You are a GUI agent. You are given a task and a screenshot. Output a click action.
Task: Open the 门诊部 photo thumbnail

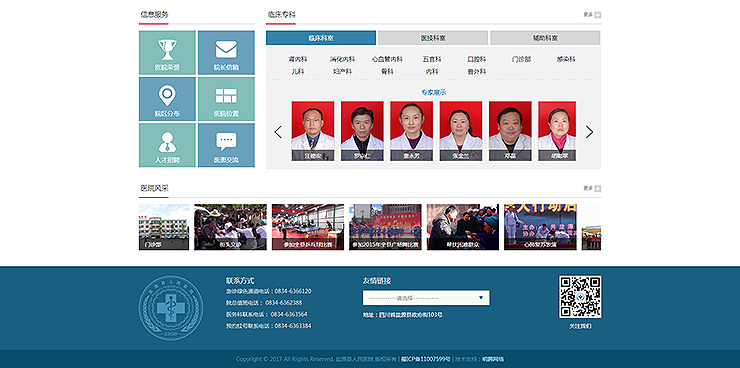pos(164,227)
